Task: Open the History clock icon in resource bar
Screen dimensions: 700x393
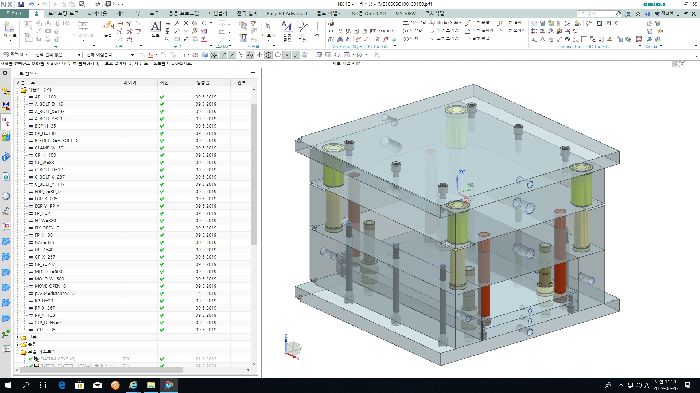Action: point(6,196)
